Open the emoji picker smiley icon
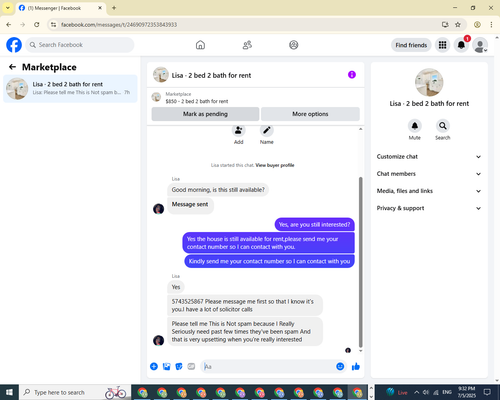 (x=340, y=366)
